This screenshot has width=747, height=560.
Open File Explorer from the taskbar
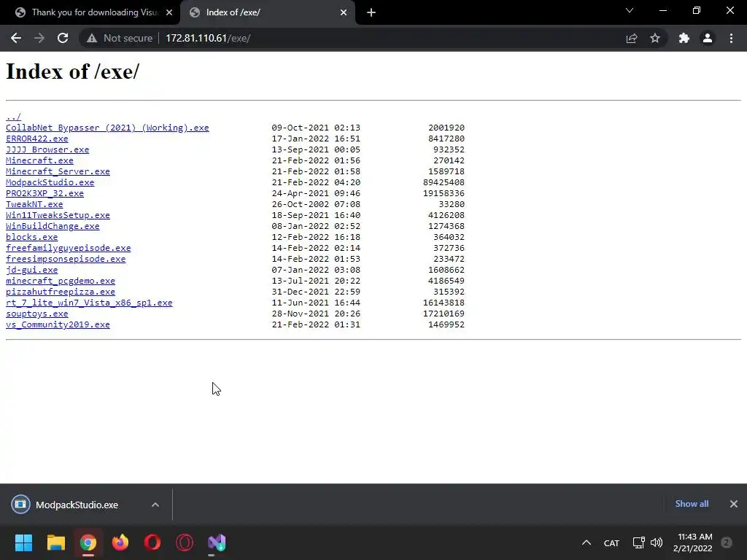[55, 542]
